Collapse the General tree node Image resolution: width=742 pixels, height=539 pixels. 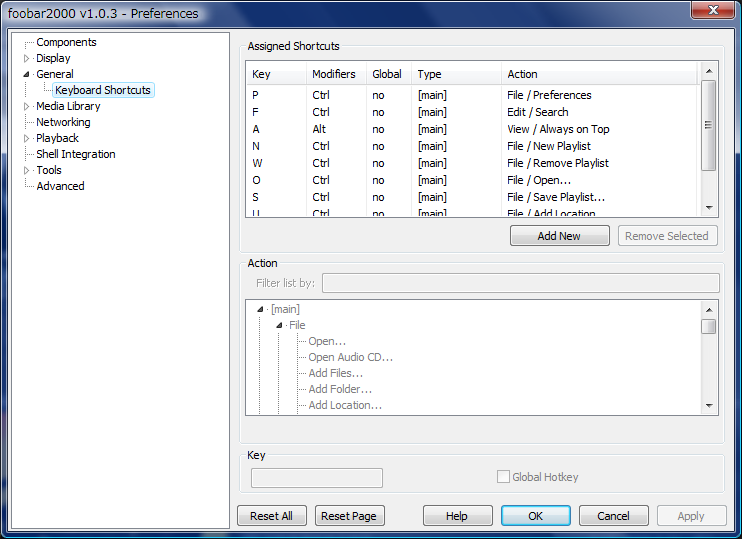(26, 74)
